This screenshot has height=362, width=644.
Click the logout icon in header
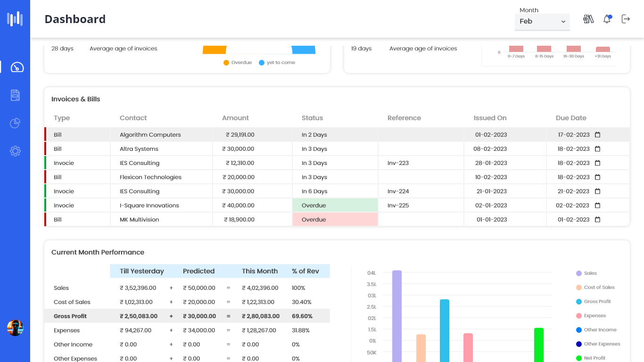tap(626, 19)
